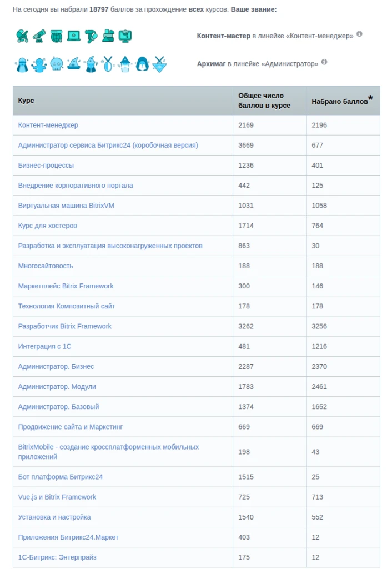The height and width of the screenshot is (569, 392).
Task: Click the globe browser badge icon
Action: [56, 36]
